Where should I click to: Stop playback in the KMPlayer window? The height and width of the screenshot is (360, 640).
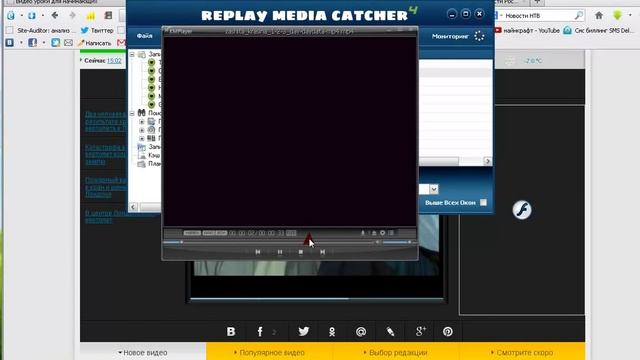[301, 252]
